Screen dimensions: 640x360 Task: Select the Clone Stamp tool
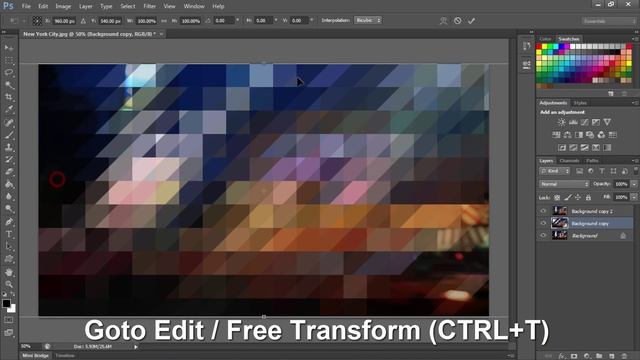pos(9,147)
